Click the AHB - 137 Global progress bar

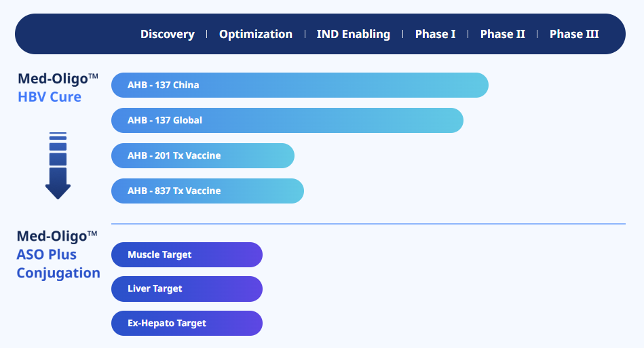(x=288, y=120)
